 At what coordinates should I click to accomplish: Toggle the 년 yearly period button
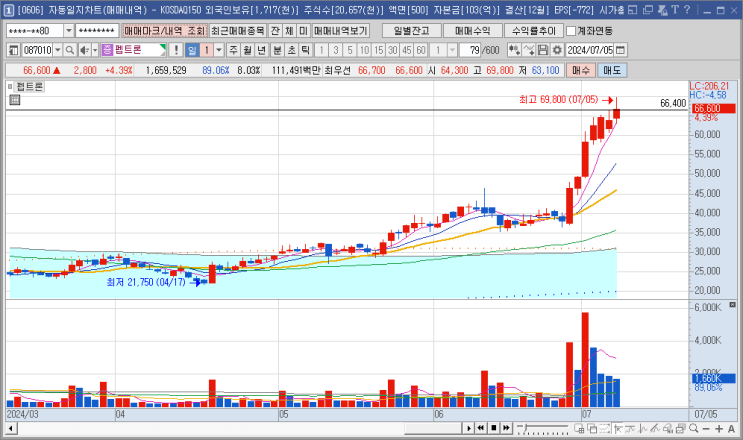(x=262, y=50)
